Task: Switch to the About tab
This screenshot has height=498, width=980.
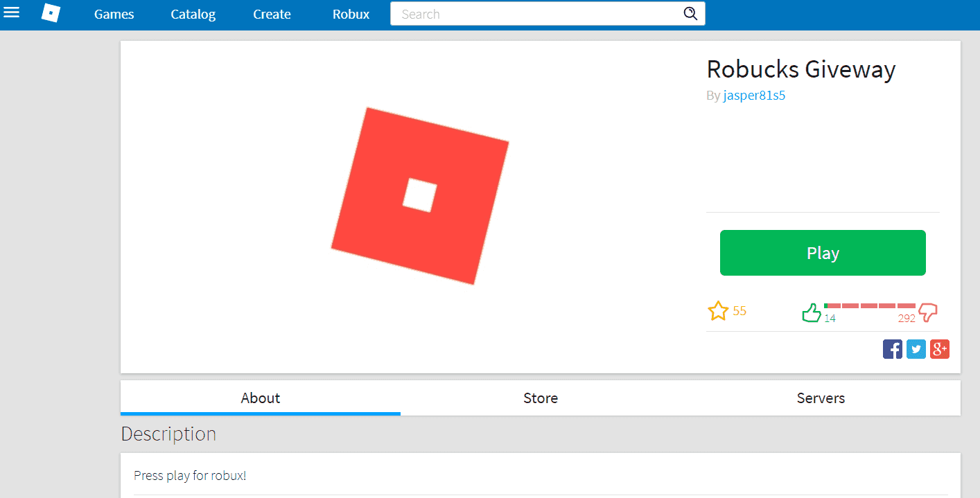Action: [261, 398]
